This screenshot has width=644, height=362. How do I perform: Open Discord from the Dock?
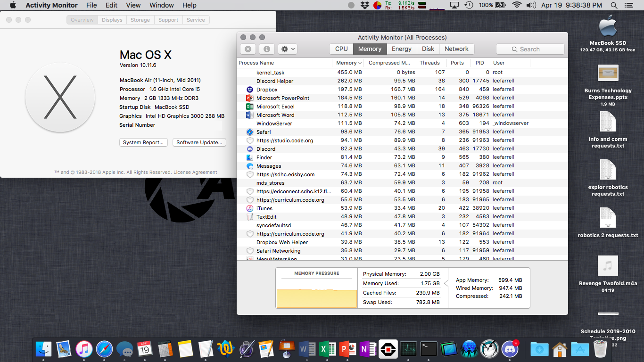click(x=510, y=349)
